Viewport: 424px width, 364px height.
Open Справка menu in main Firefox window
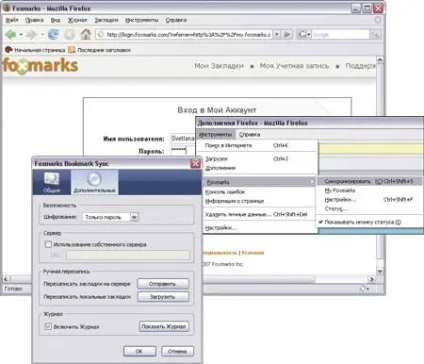pos(176,20)
